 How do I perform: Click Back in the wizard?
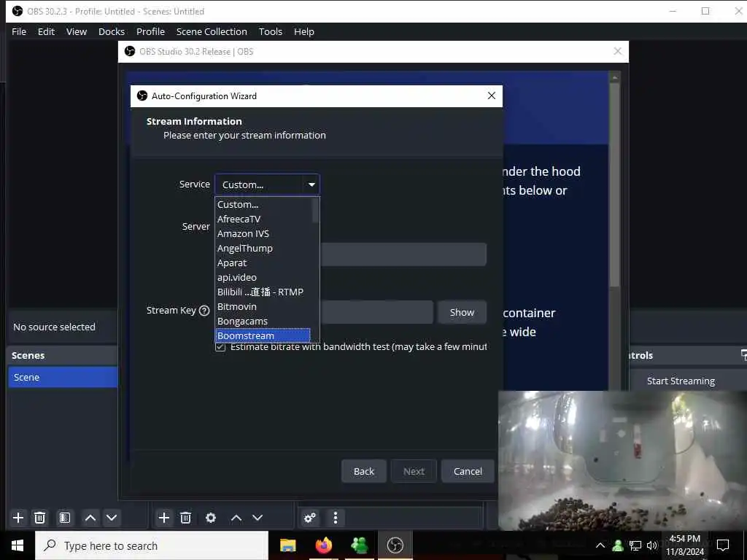coord(364,472)
